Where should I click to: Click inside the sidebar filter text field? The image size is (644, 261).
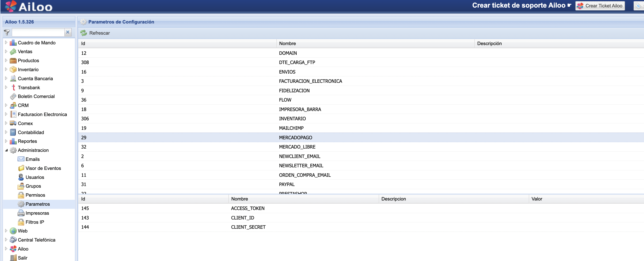click(x=38, y=32)
